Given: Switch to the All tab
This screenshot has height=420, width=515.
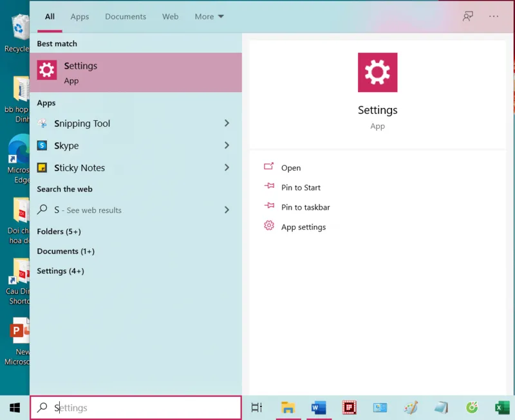Looking at the screenshot, I should (x=50, y=17).
